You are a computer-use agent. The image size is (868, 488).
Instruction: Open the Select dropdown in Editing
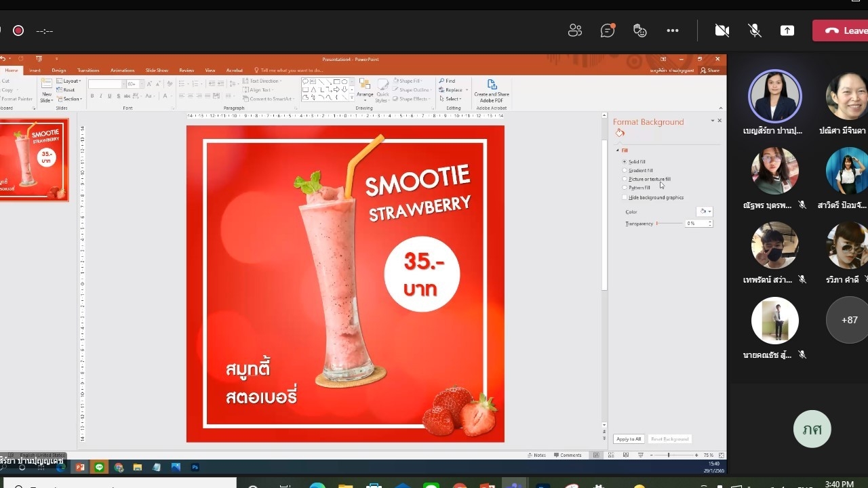tap(450, 99)
